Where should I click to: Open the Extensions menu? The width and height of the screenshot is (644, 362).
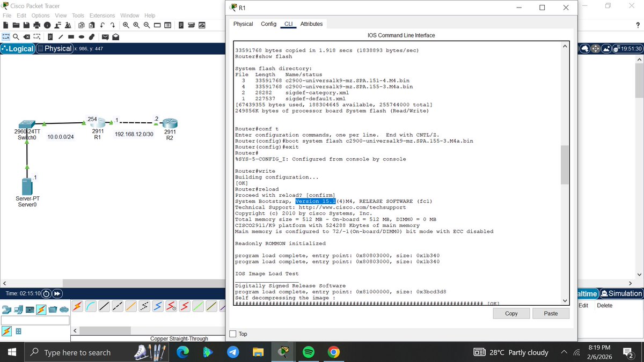pos(102,16)
